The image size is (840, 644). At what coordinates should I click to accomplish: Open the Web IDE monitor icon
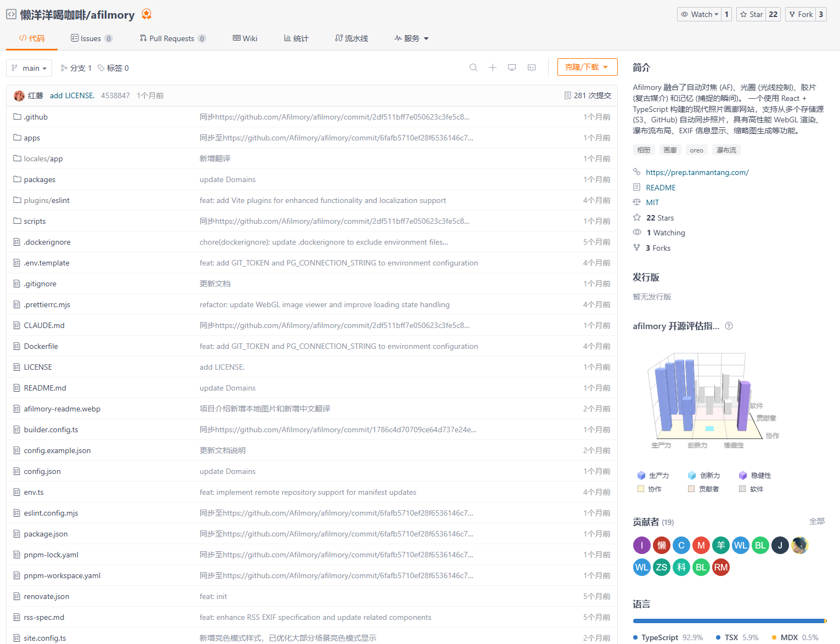(x=512, y=67)
